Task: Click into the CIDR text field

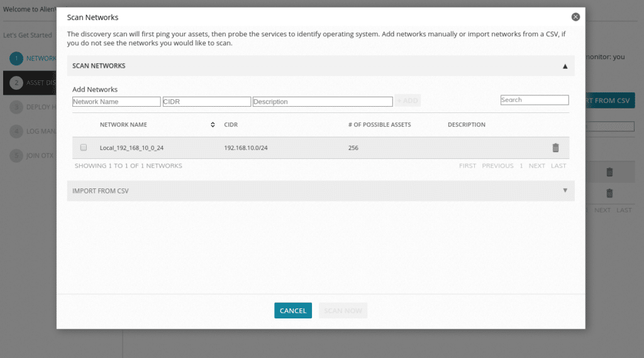Action: (206, 102)
